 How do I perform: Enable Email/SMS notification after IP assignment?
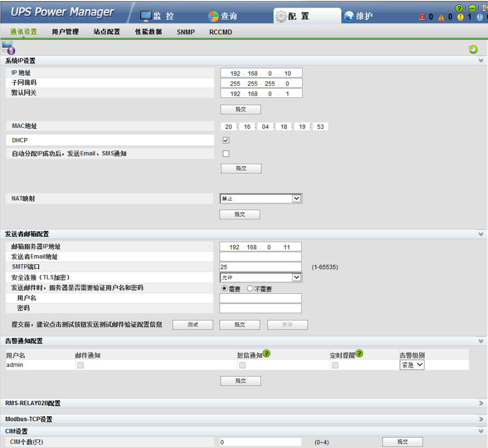[x=226, y=154]
